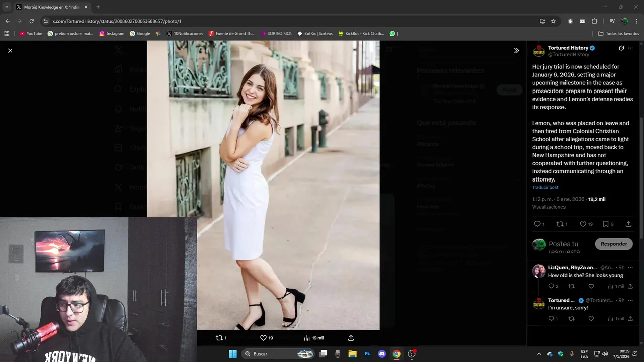Click install app icon in address bar

click(542, 21)
